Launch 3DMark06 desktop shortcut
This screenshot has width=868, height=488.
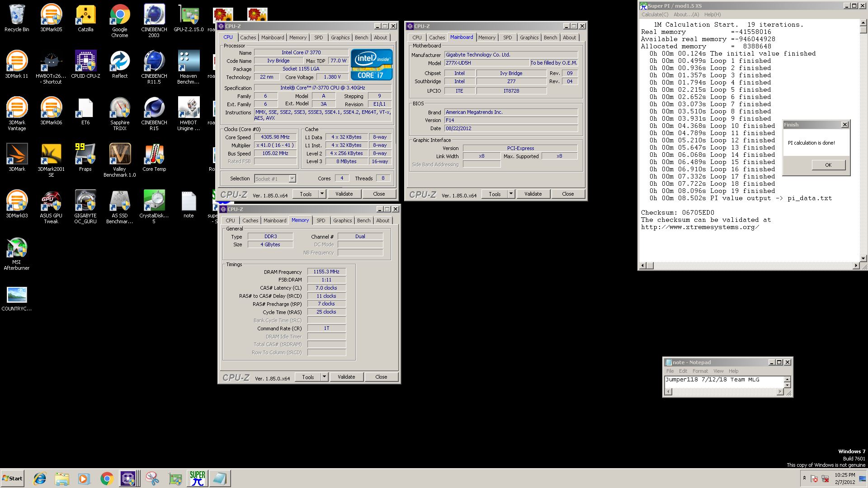[x=51, y=111]
